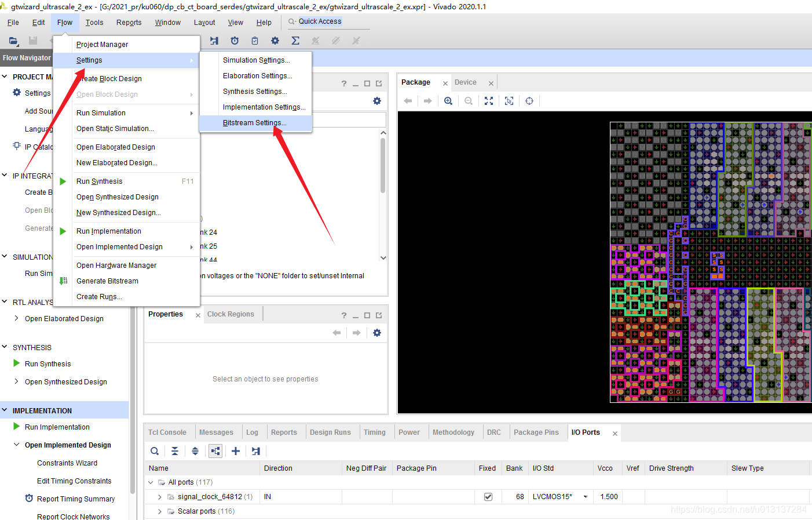This screenshot has width=812, height=520.
Task: Expand Open Synthesized Design in Flow Navigator
Action: [x=16, y=381]
